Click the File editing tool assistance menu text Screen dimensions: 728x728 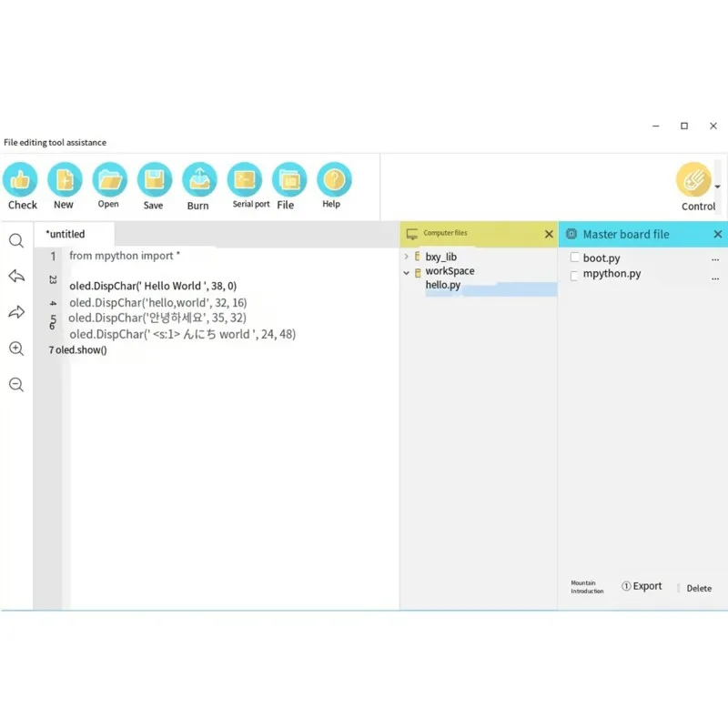[55, 143]
